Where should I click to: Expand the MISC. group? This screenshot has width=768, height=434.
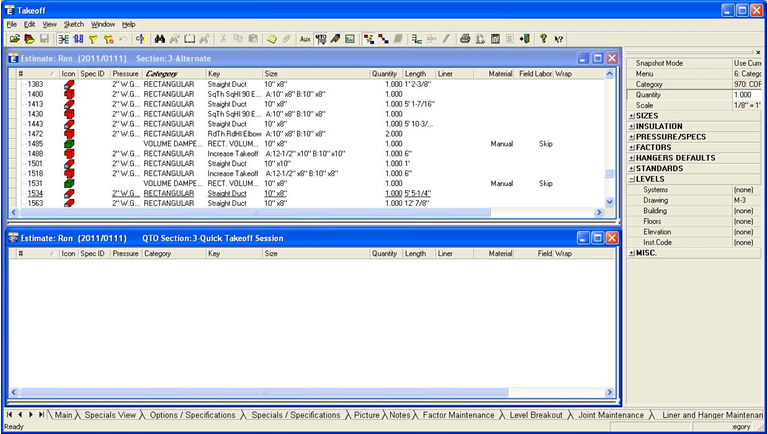coord(631,253)
